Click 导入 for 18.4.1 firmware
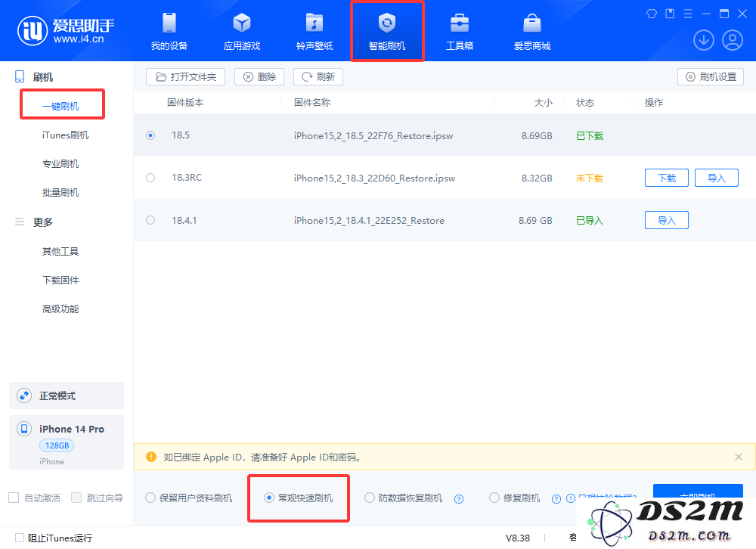The height and width of the screenshot is (549, 756). coord(666,221)
